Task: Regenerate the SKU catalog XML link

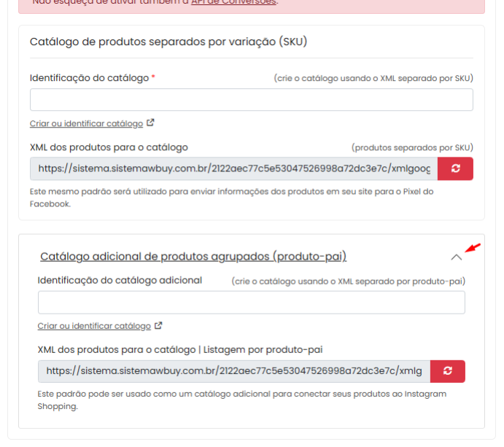Action: pos(455,168)
